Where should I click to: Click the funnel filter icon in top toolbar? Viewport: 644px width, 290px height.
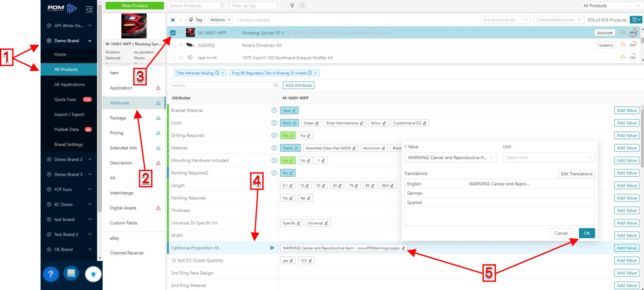tap(292, 6)
